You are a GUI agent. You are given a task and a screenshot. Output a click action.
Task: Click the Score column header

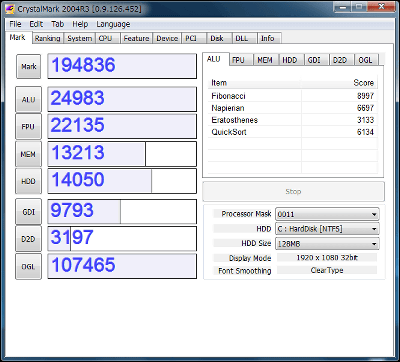pos(339,83)
